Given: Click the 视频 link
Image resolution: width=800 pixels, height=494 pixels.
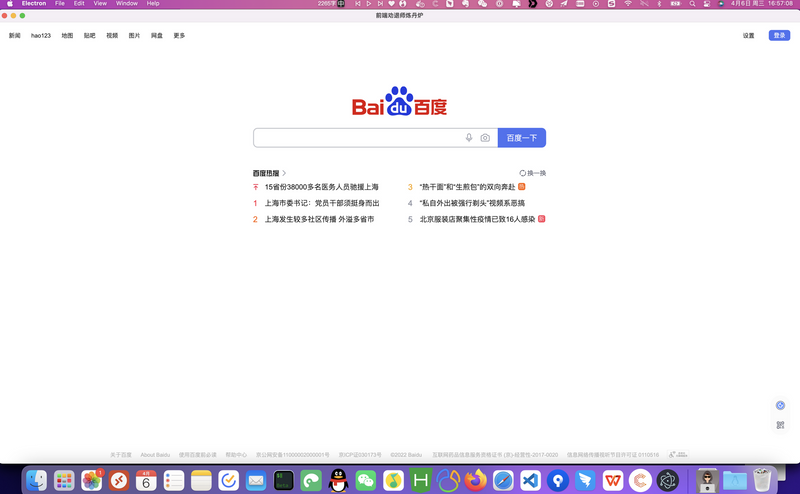Looking at the screenshot, I should 112,36.
